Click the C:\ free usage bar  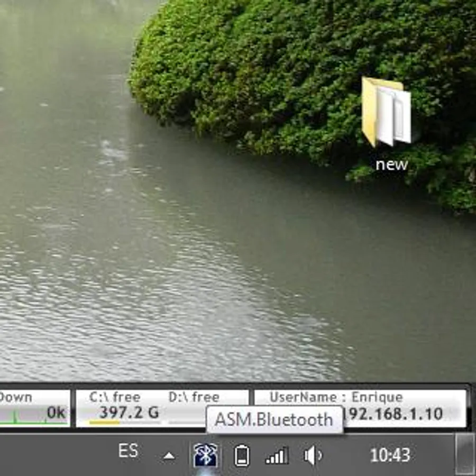(125, 422)
